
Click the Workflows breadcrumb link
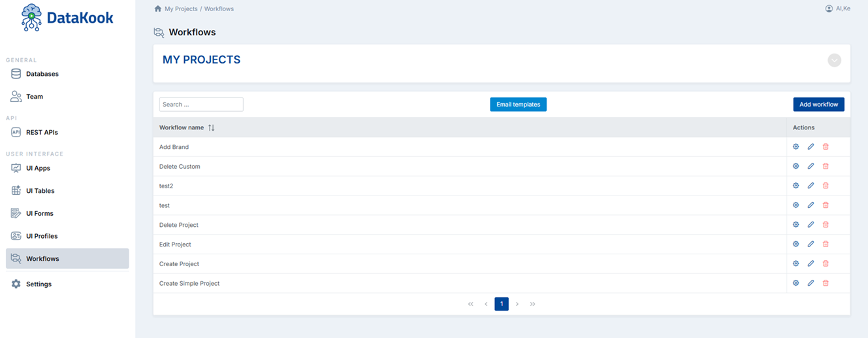point(219,9)
